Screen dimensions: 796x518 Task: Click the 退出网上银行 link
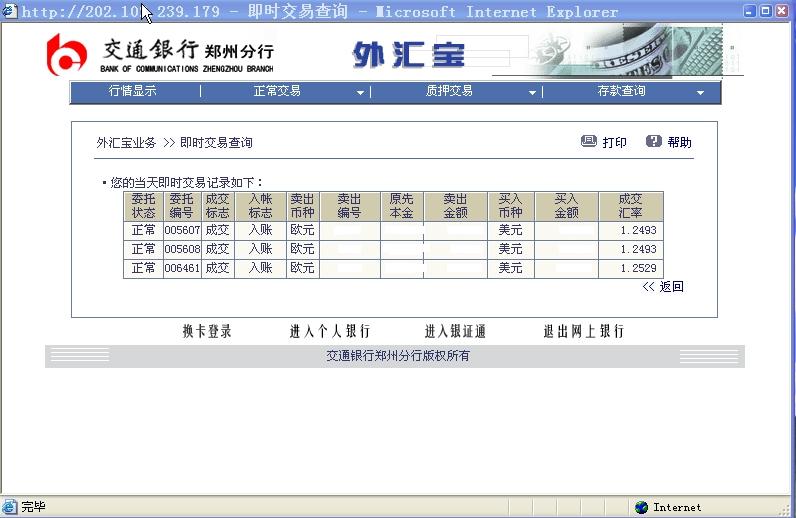584,332
